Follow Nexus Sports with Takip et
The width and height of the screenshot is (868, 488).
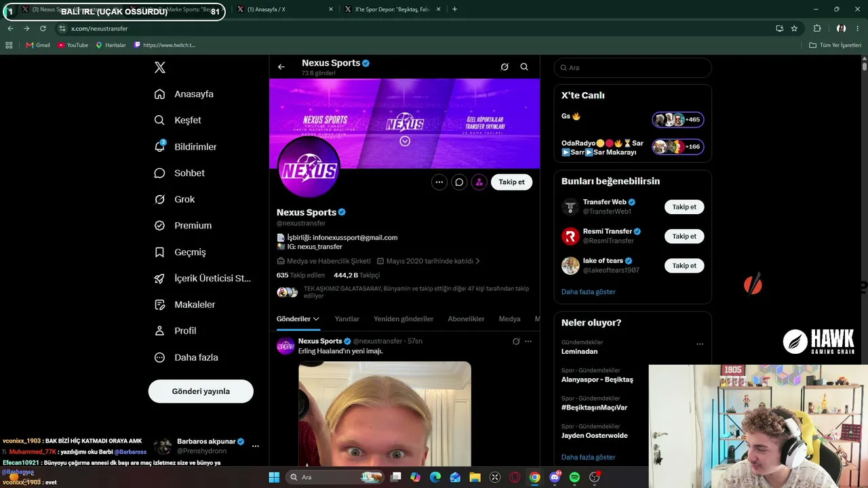(x=512, y=182)
